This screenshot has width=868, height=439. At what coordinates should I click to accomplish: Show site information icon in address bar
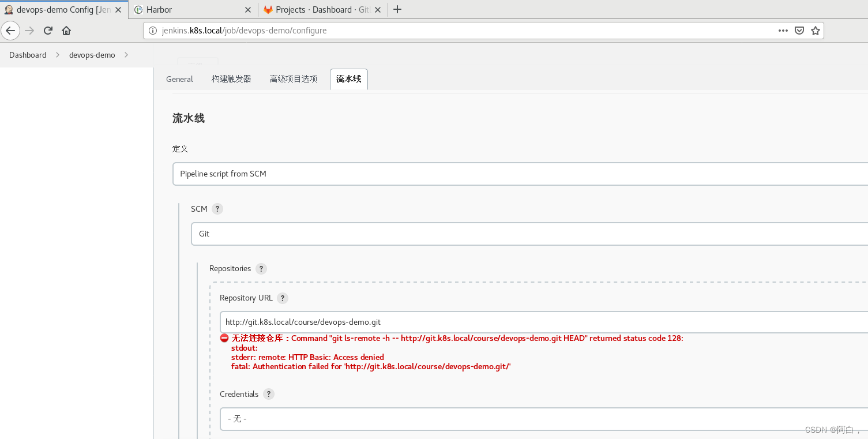152,31
